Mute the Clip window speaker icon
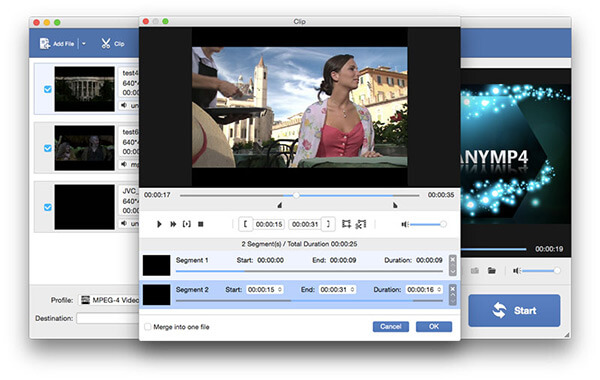 point(405,224)
